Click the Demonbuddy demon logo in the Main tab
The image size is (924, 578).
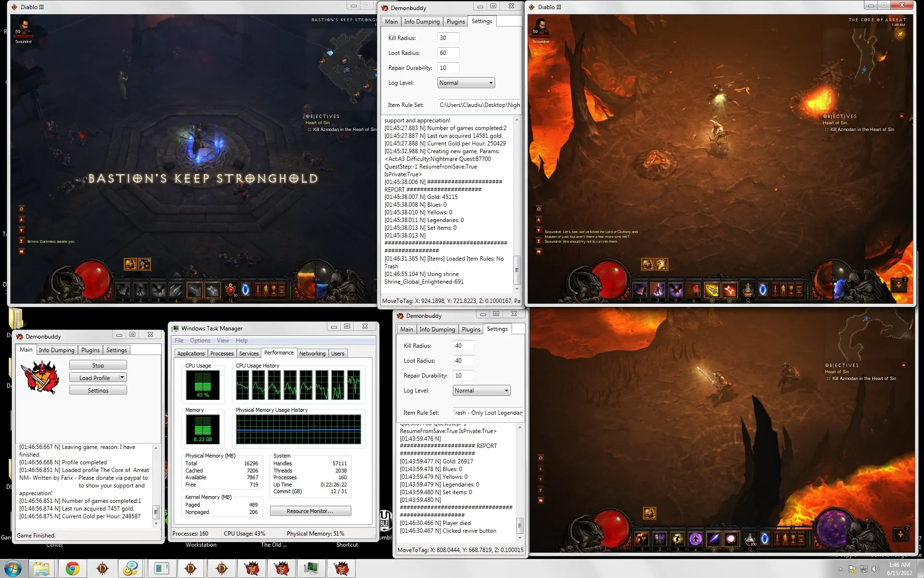pos(40,378)
